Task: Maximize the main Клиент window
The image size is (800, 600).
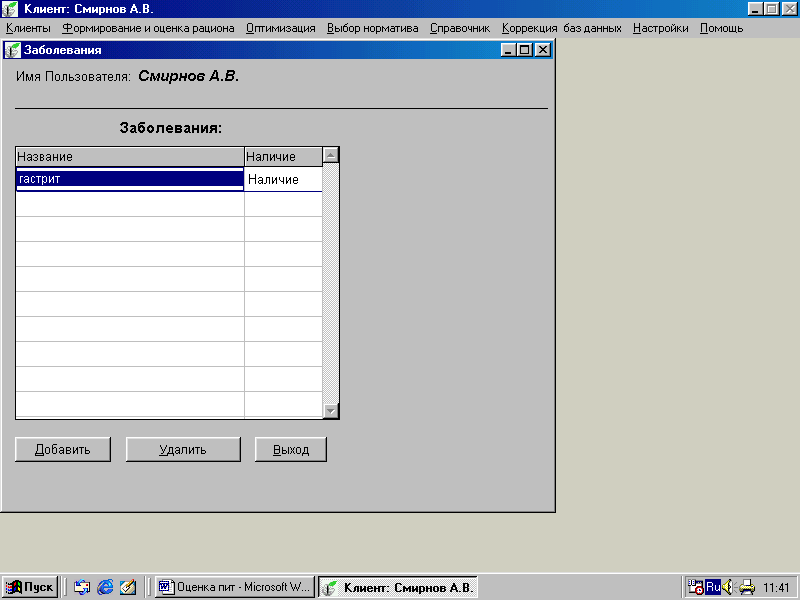Action: 772,9
